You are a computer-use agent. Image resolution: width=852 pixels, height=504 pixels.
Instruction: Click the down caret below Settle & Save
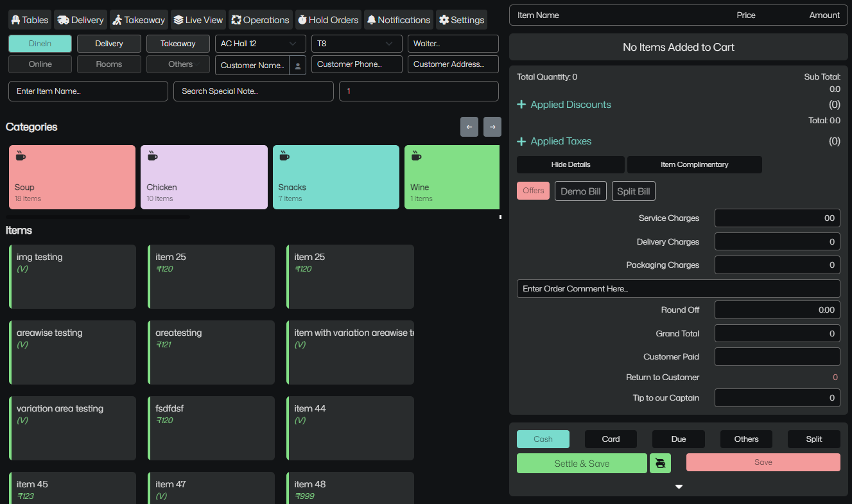click(x=679, y=487)
